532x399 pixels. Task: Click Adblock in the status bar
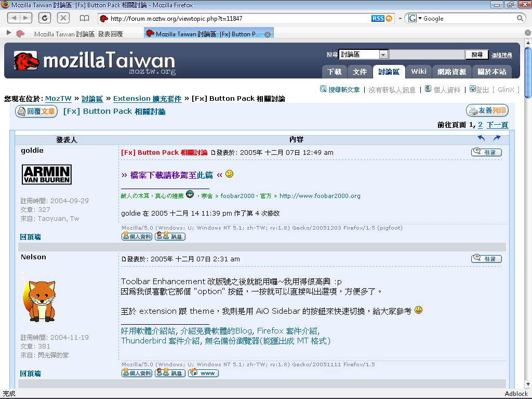pyautogui.click(x=516, y=394)
